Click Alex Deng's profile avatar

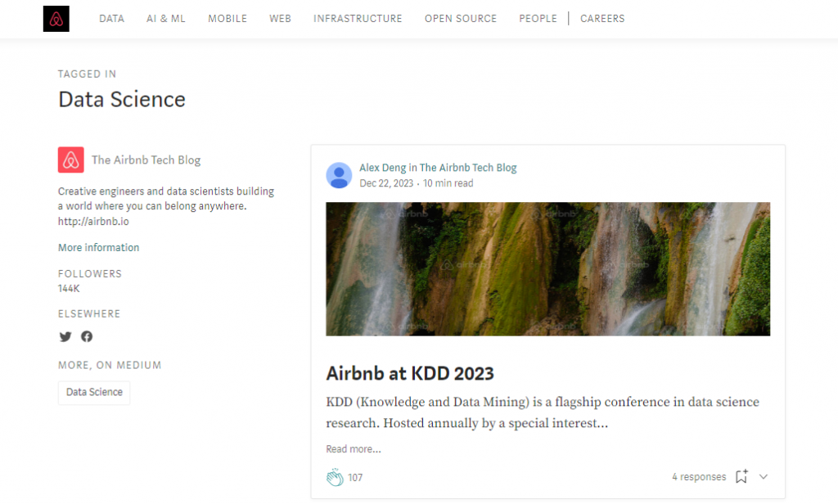pyautogui.click(x=339, y=175)
